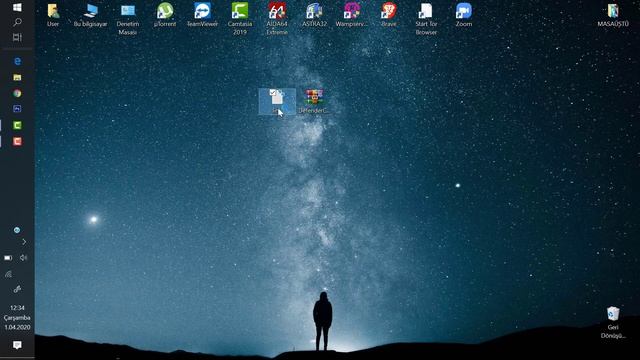Image resolution: width=640 pixels, height=360 pixels.
Task: Switch to the green Camtasia taskbar app
Action: [17, 125]
